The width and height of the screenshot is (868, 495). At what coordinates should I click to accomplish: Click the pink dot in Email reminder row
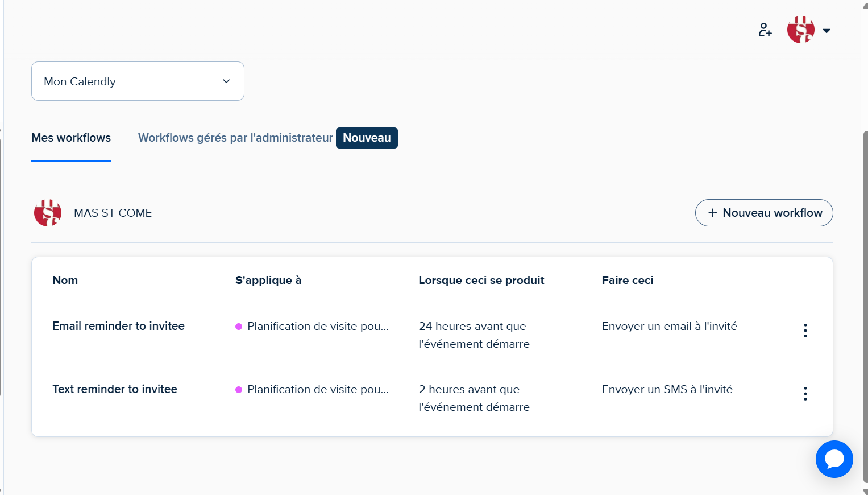click(239, 327)
